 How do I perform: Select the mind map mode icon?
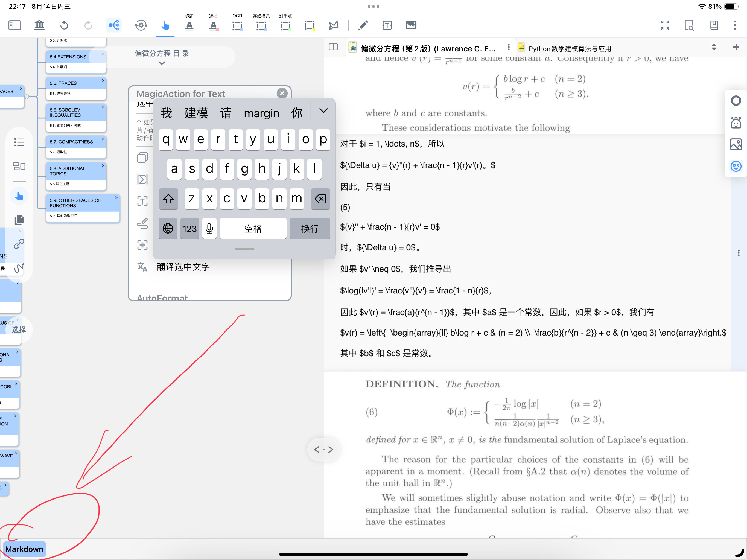(x=114, y=25)
